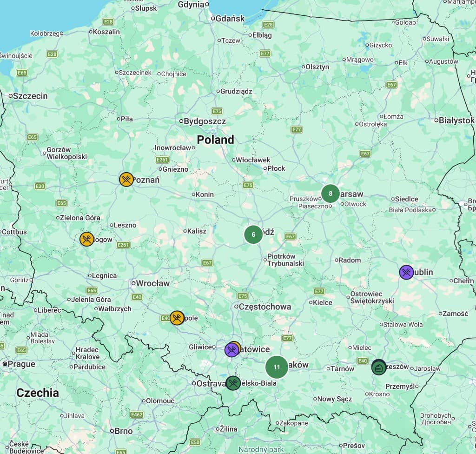Select the Czechia country label

point(37,393)
